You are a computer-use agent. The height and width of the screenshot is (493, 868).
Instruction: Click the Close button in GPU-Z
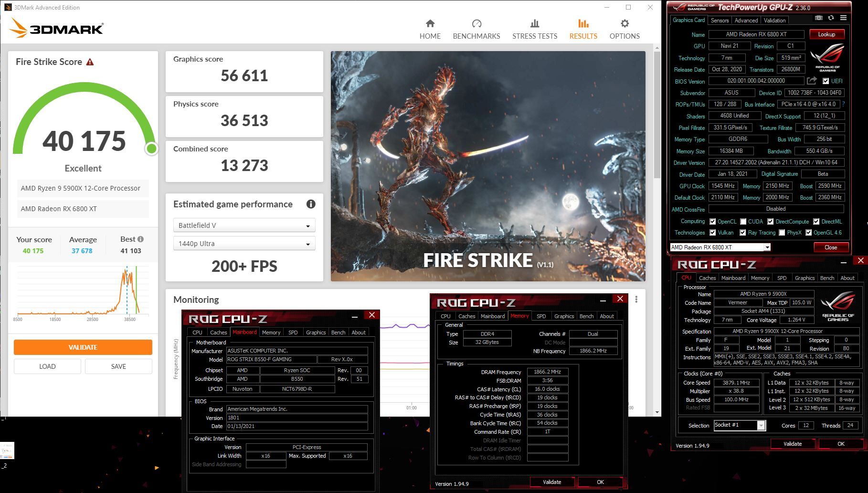831,247
